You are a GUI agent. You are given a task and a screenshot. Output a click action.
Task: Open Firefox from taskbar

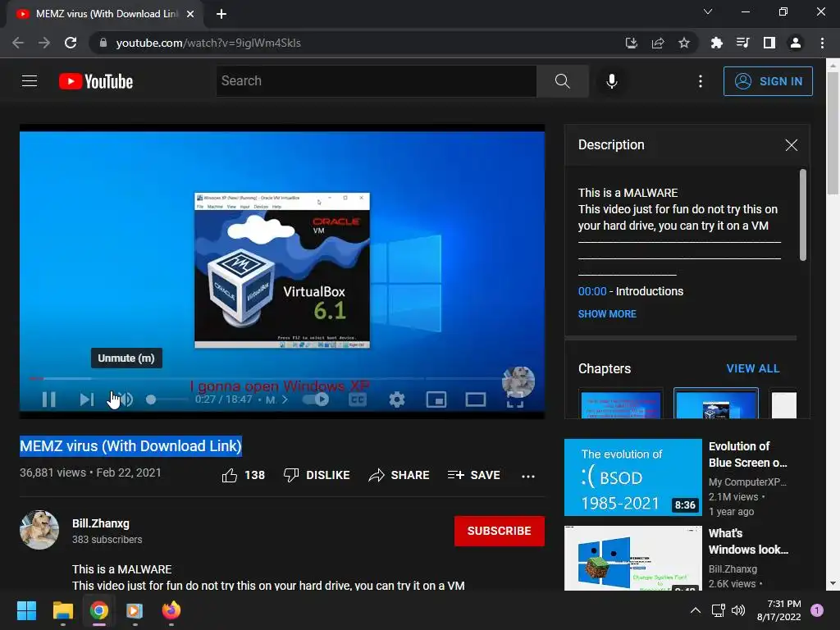point(171,610)
